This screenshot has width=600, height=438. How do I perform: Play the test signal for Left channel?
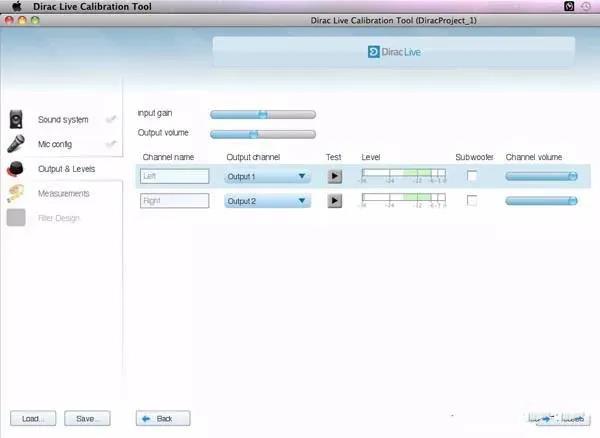(x=335, y=176)
